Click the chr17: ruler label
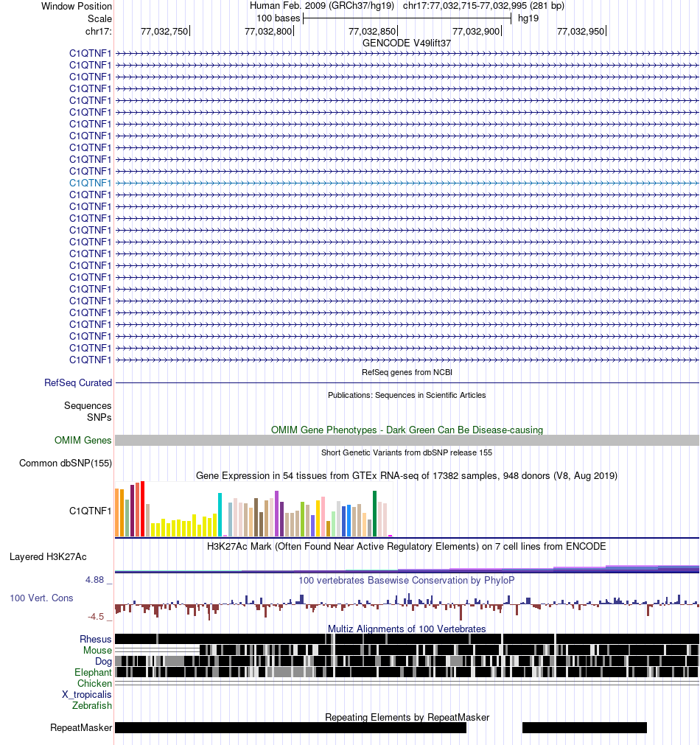 (x=99, y=32)
